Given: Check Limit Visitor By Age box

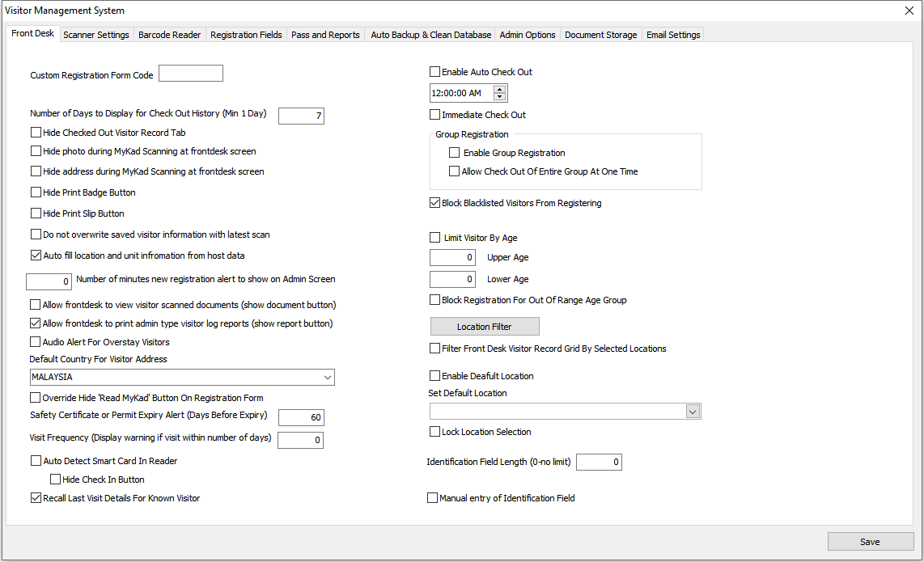Looking at the screenshot, I should click(x=435, y=238).
